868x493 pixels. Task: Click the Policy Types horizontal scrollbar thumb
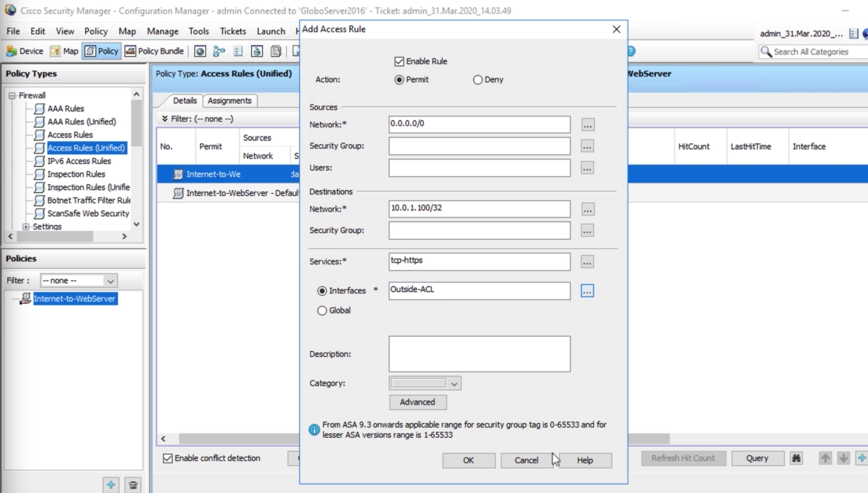point(55,237)
